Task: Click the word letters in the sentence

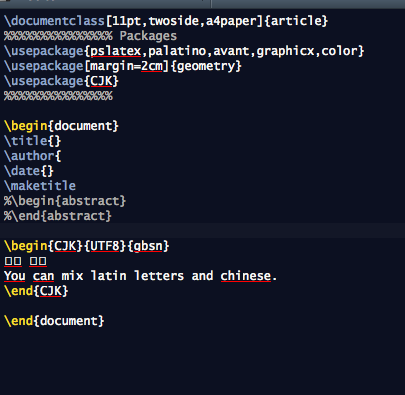Action: coord(159,276)
